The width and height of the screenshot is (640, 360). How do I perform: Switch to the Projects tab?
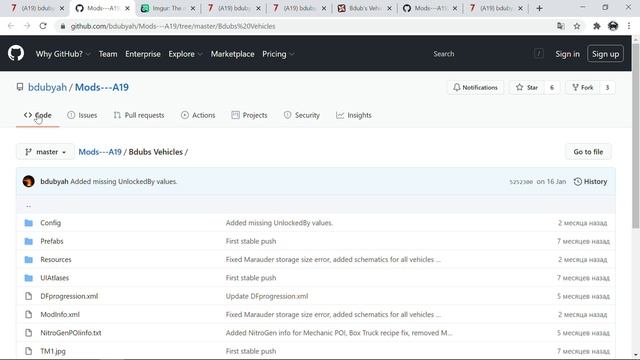249,115
